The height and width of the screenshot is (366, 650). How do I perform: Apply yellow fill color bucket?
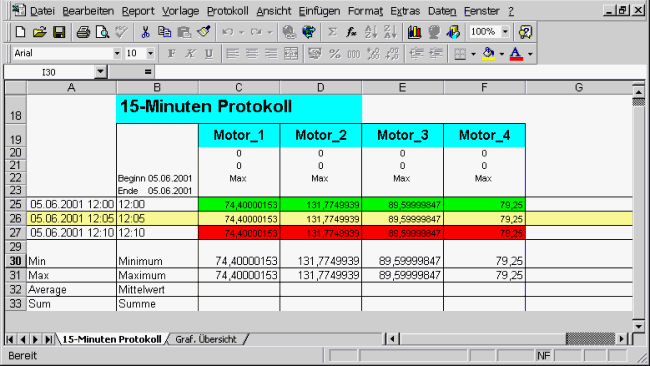(x=488, y=54)
